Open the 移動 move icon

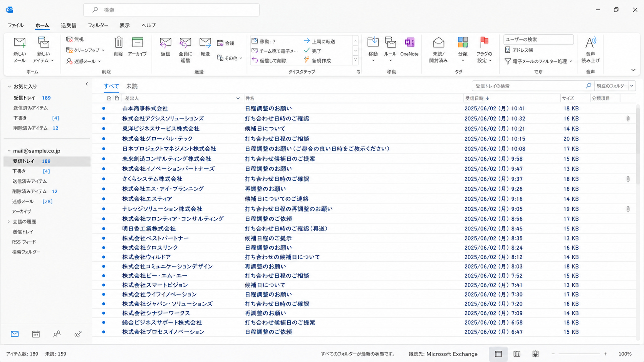[373, 42]
